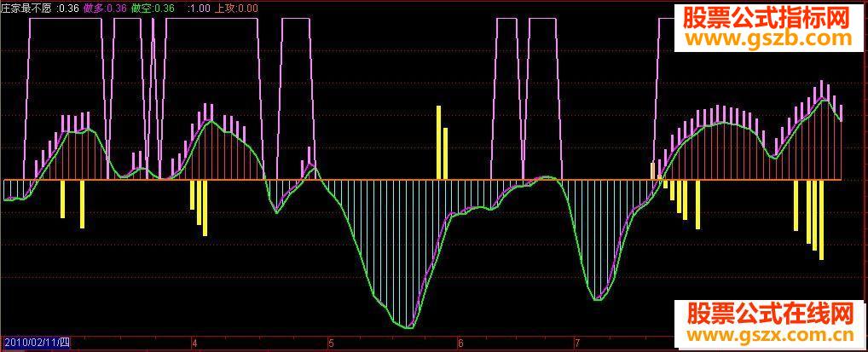Select the 上攻:0.00 indicator value label
This screenshot has width=868, height=352.
(x=235, y=9)
